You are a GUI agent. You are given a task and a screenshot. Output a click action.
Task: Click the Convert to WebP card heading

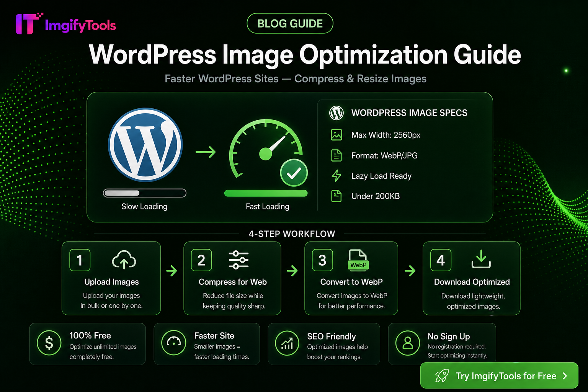coord(351,282)
